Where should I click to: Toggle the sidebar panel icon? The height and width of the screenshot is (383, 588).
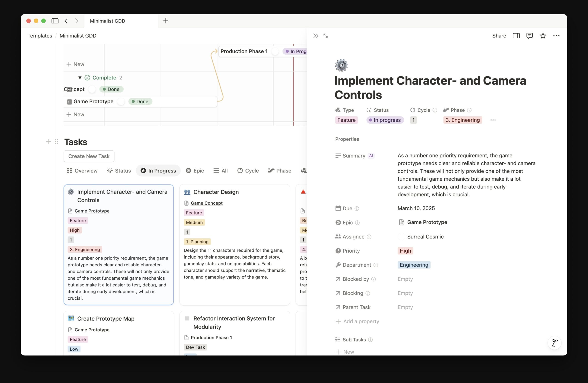(55, 21)
